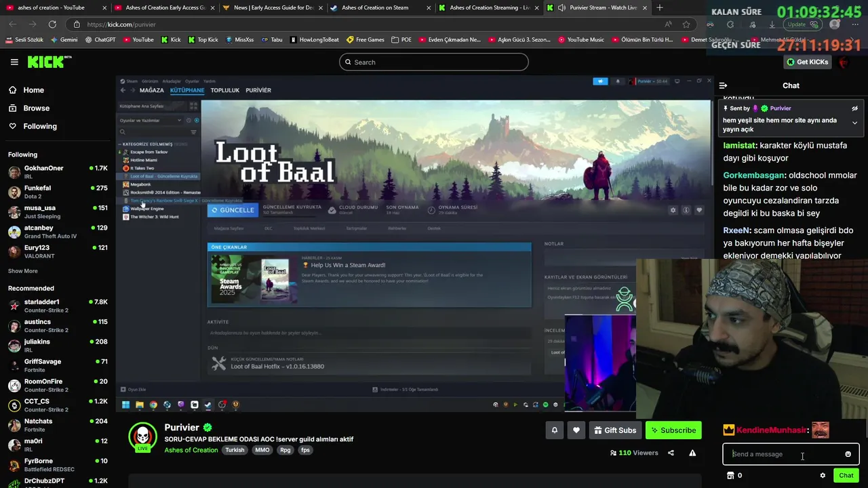Click the Rpg tag

285,450
